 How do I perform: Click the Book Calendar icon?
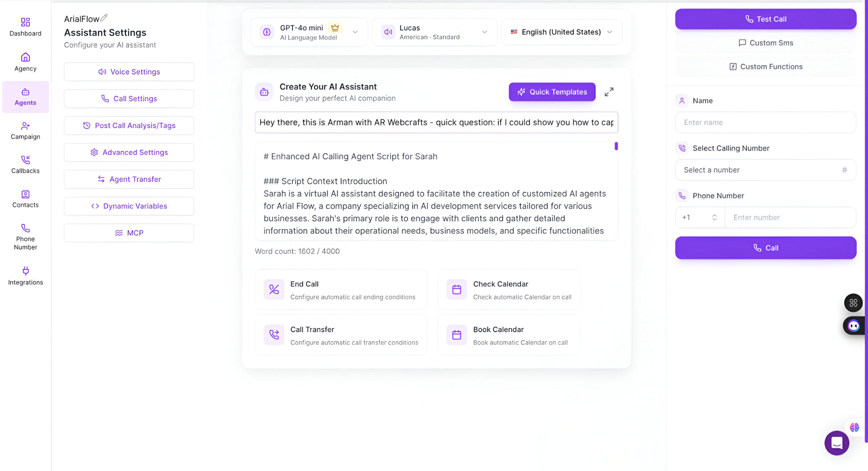coord(456,335)
